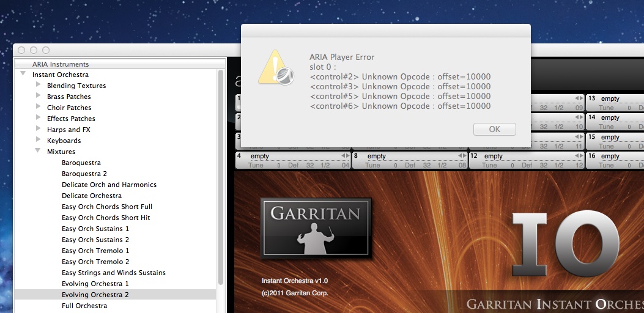
Task: Expand the Brass Patches folder
Action: [38, 97]
